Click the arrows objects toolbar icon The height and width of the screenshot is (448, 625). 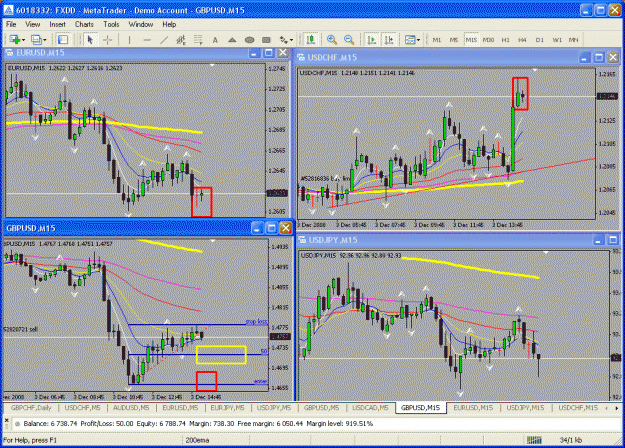coord(283,39)
